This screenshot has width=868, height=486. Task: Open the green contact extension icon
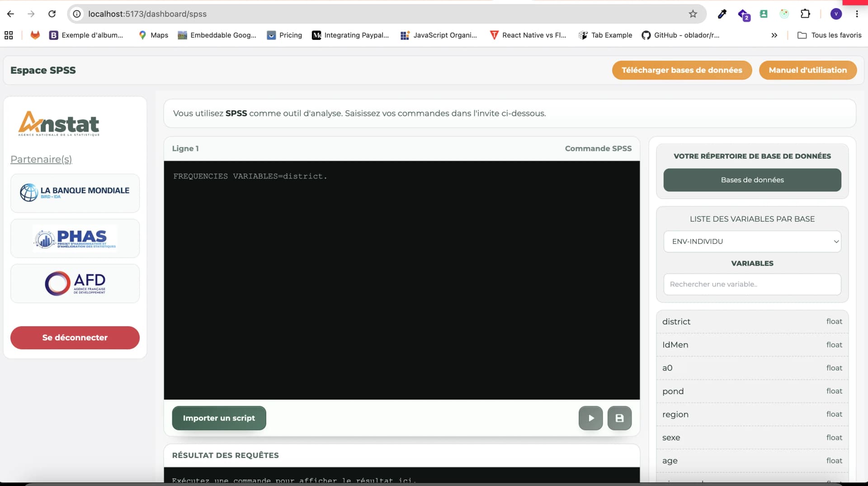pyautogui.click(x=764, y=14)
